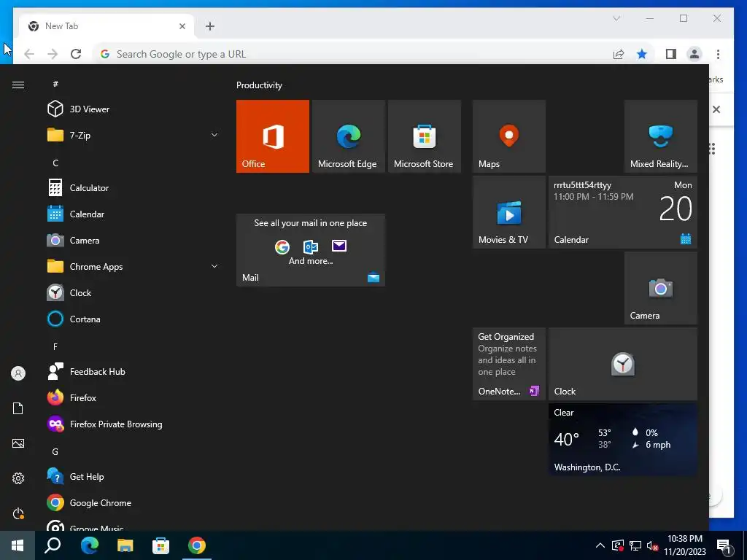The width and height of the screenshot is (747, 560).
Task: Open Settings gear in Start sidebar
Action: pyautogui.click(x=18, y=478)
